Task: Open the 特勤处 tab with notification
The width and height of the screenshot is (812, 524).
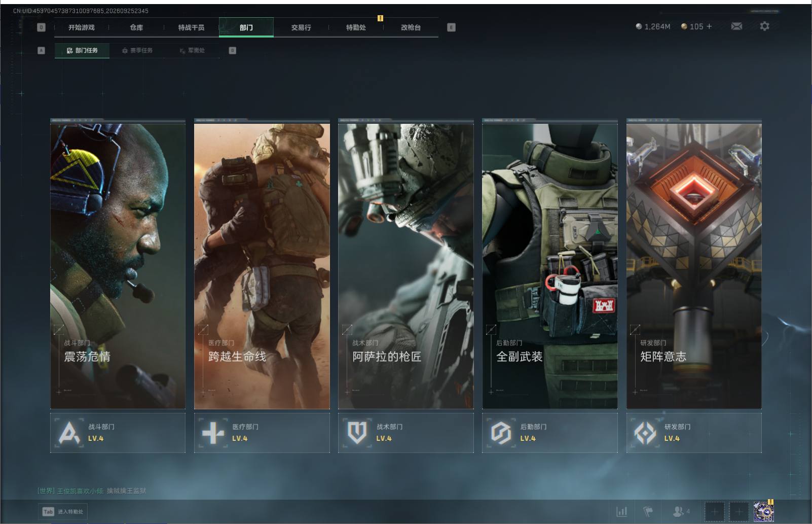Action: point(356,27)
